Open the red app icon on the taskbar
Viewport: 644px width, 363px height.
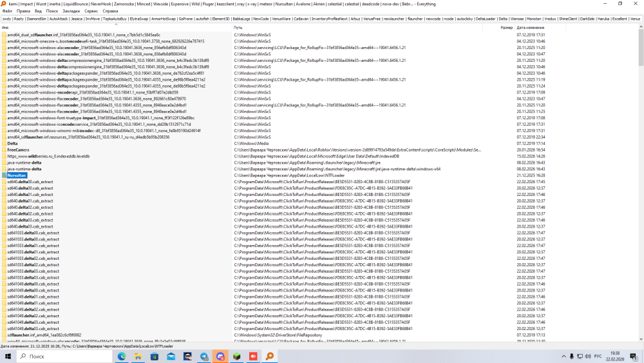click(x=253, y=357)
